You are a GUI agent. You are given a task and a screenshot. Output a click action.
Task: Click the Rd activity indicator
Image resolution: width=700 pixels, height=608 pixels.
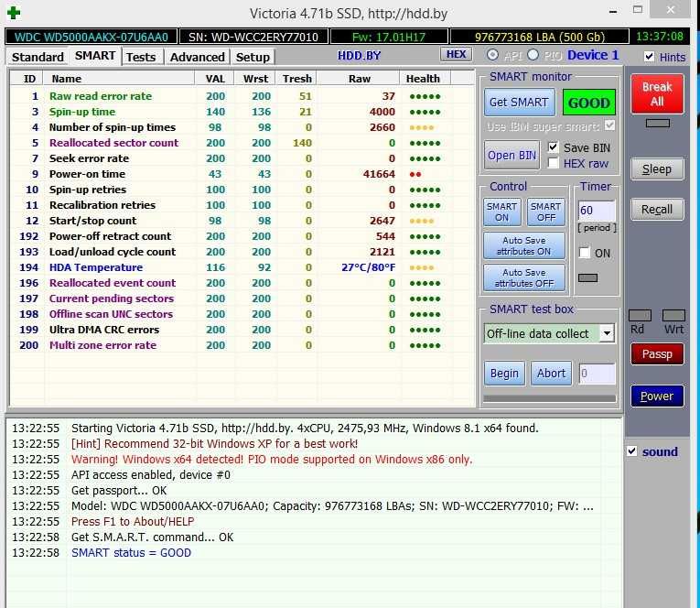pyautogui.click(x=640, y=315)
